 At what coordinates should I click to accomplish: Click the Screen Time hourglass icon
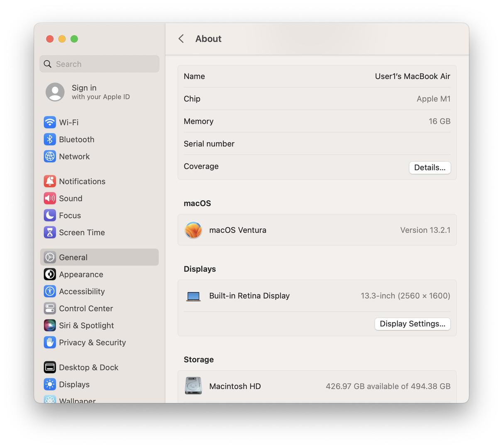pos(50,232)
